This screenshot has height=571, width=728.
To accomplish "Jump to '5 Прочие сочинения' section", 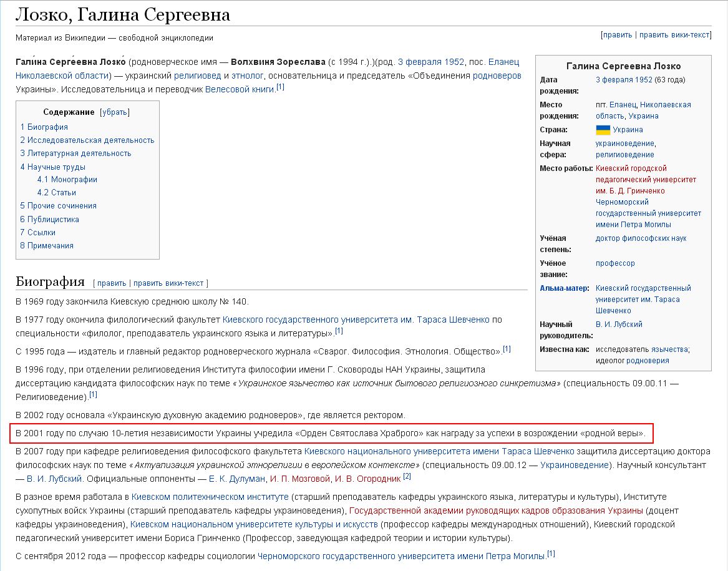I will click(x=59, y=205).
